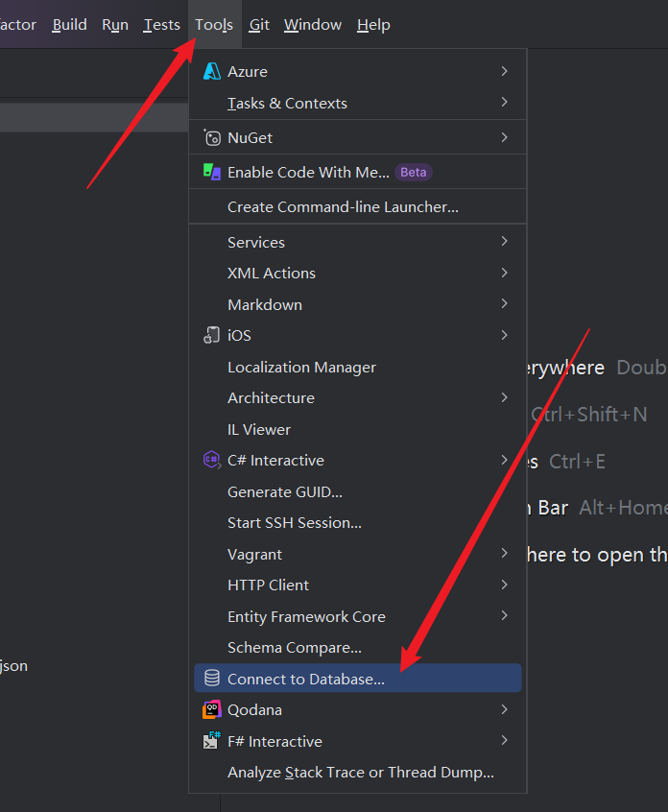This screenshot has height=812, width=668.
Task: Choose Services menu entry
Action: pos(357,242)
